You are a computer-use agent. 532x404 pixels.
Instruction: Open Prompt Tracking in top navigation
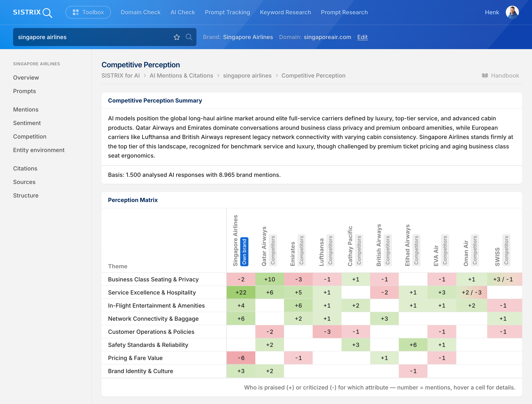[227, 12]
